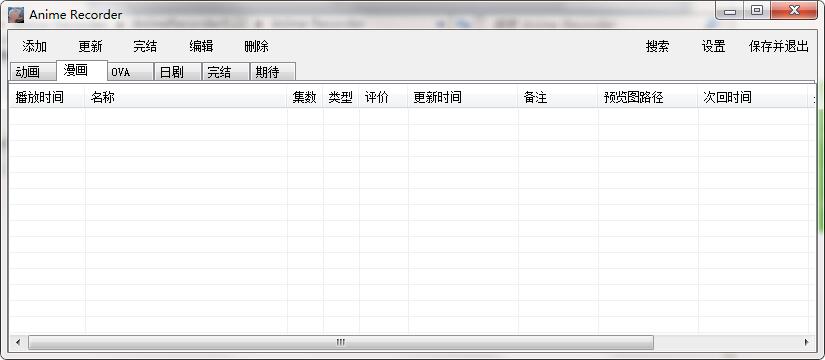Select the 完结 toolbar button beside 更新

(145, 46)
